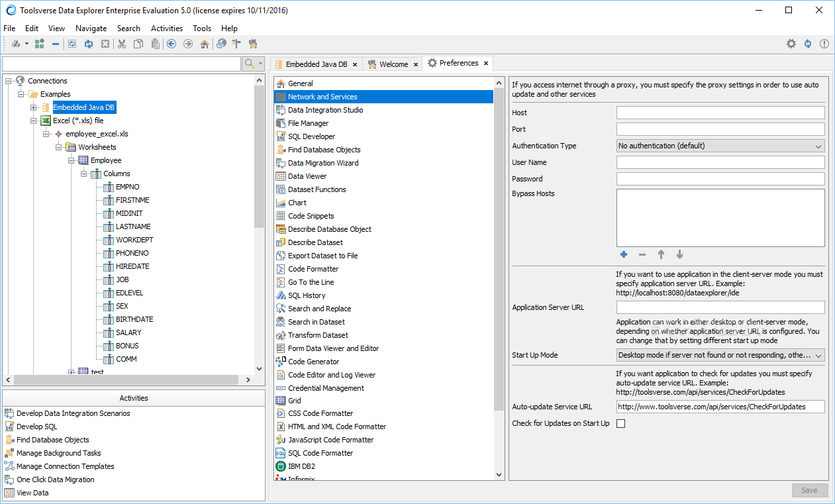Click the stacked cubes connection icon
This screenshot has height=504, width=835.
16,44
